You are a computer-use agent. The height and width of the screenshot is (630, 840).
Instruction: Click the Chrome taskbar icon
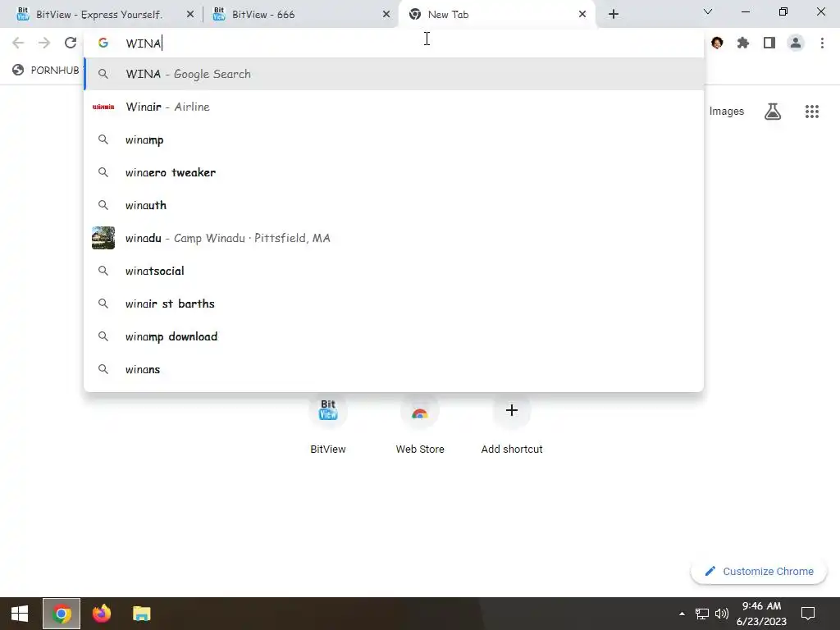[62, 614]
